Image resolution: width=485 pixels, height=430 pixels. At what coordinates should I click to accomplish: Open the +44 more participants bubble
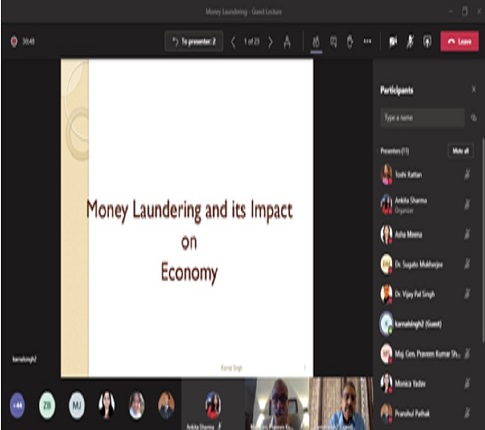(x=17, y=405)
